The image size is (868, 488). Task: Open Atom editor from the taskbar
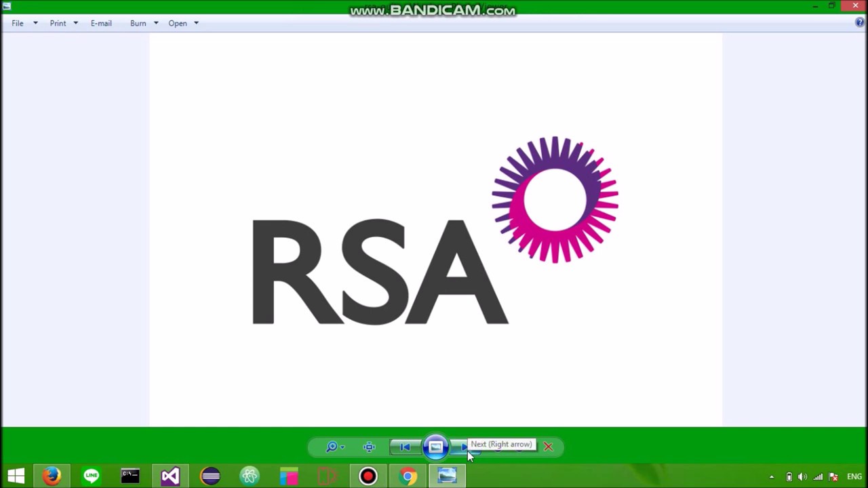click(250, 476)
